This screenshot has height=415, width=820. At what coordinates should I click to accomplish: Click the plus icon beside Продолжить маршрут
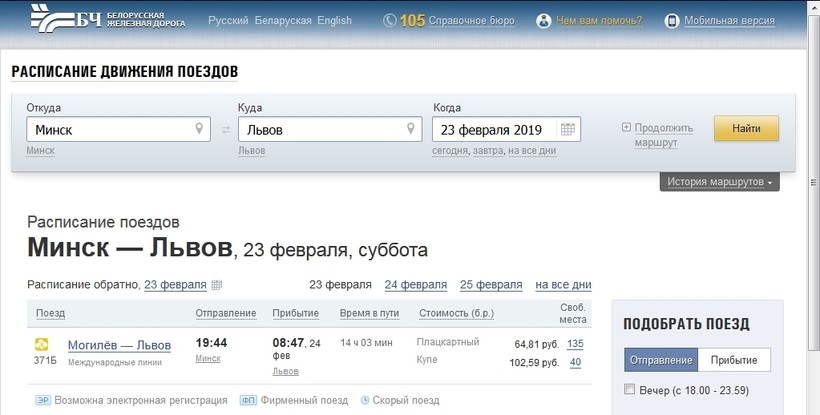[626, 128]
